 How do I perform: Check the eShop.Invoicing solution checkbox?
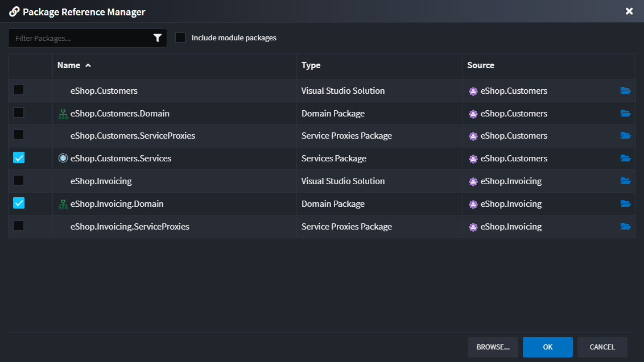coord(18,180)
